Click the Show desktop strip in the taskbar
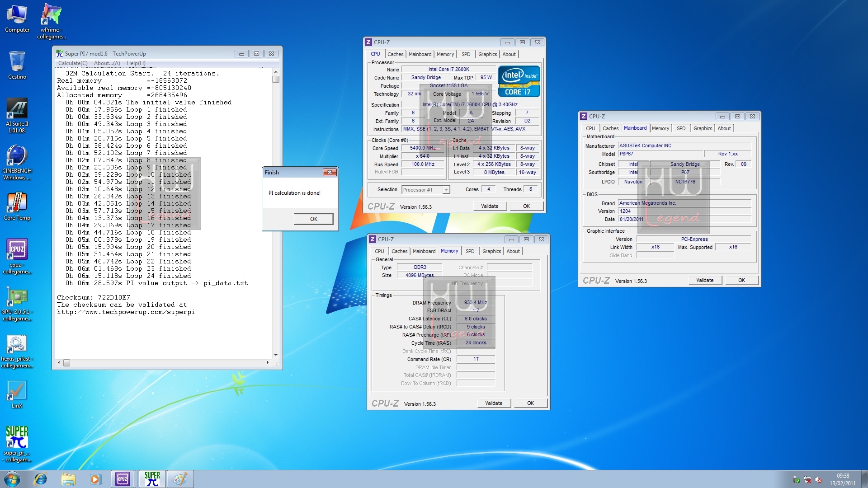868x488 pixels. pos(864,479)
